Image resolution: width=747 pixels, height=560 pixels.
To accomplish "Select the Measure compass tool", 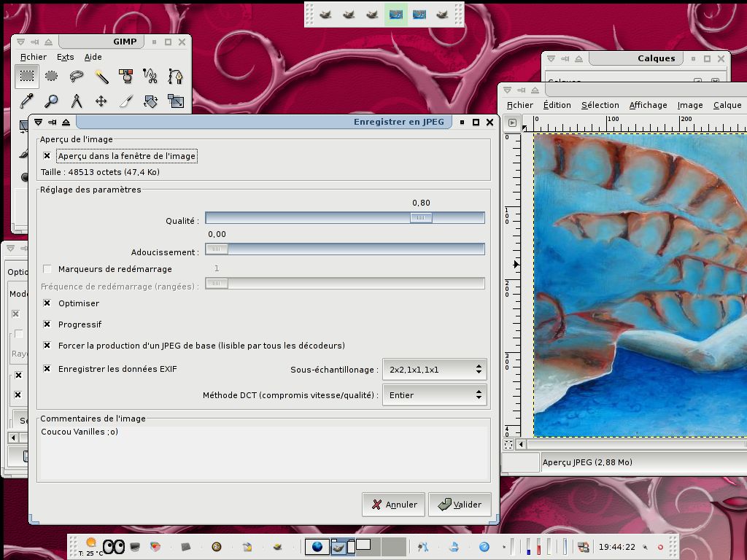I will [76, 101].
